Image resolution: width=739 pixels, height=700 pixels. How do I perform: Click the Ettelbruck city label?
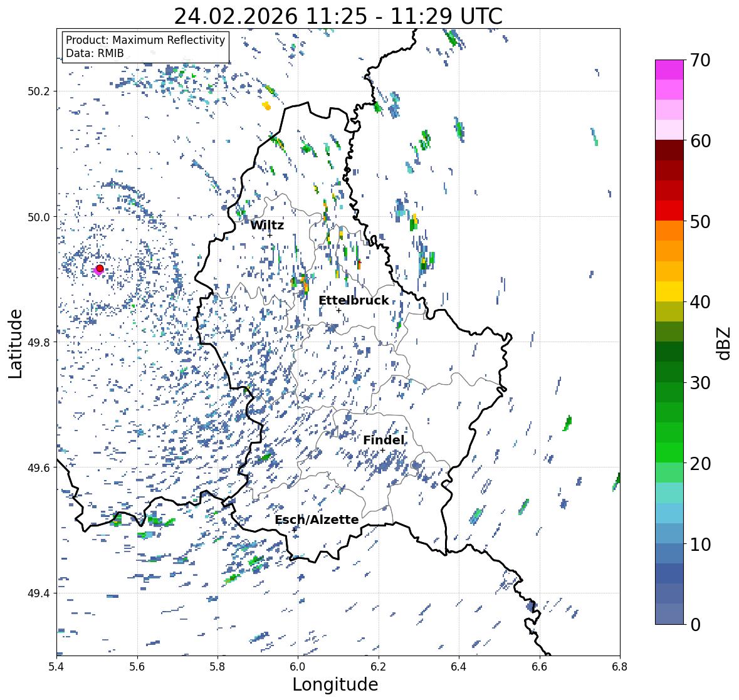354,301
